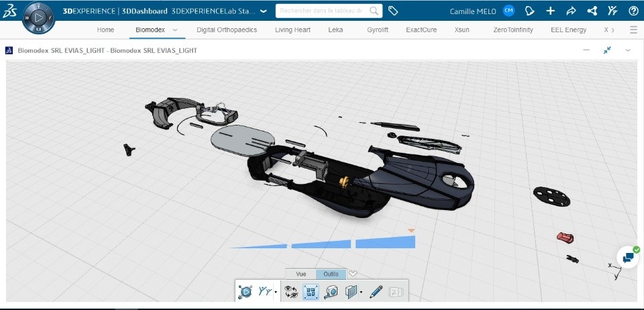Open the communities people icon in top bar

coord(612,11)
